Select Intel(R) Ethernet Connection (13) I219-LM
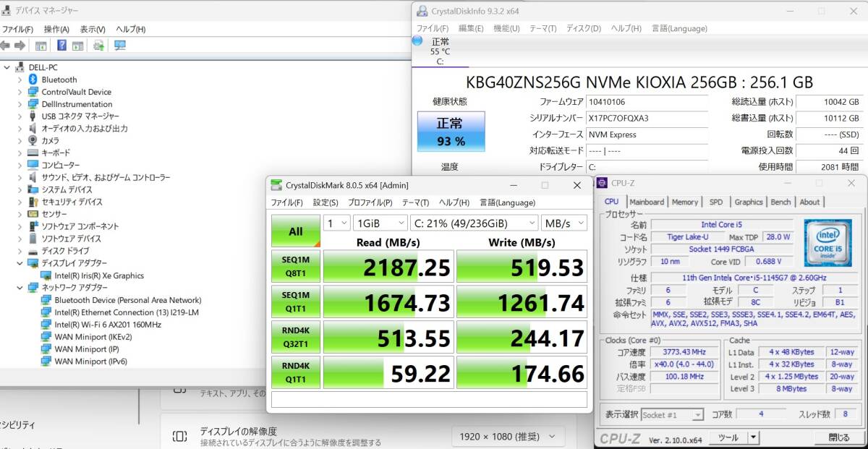 tap(127, 312)
